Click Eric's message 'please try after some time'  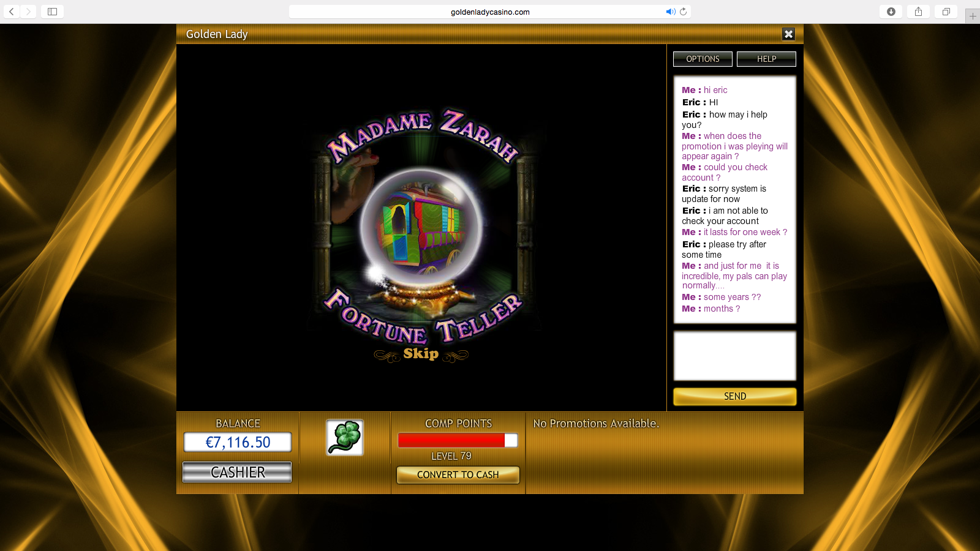click(x=724, y=249)
